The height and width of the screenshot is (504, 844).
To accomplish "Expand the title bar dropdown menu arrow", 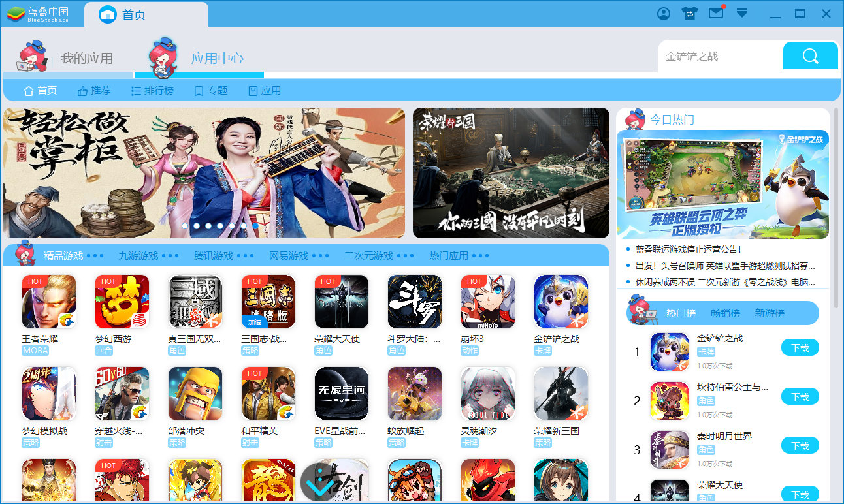I will (742, 13).
